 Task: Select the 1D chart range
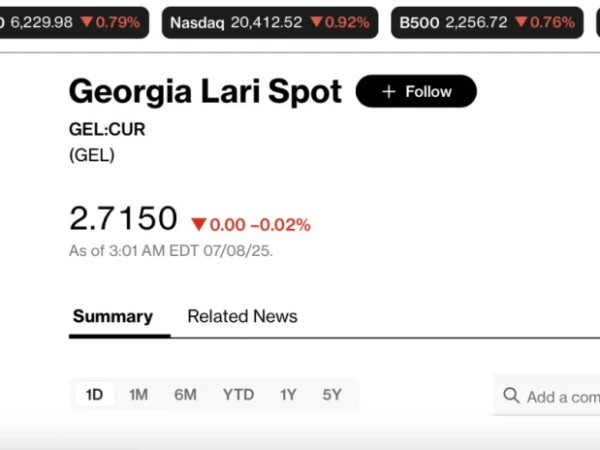click(x=94, y=395)
